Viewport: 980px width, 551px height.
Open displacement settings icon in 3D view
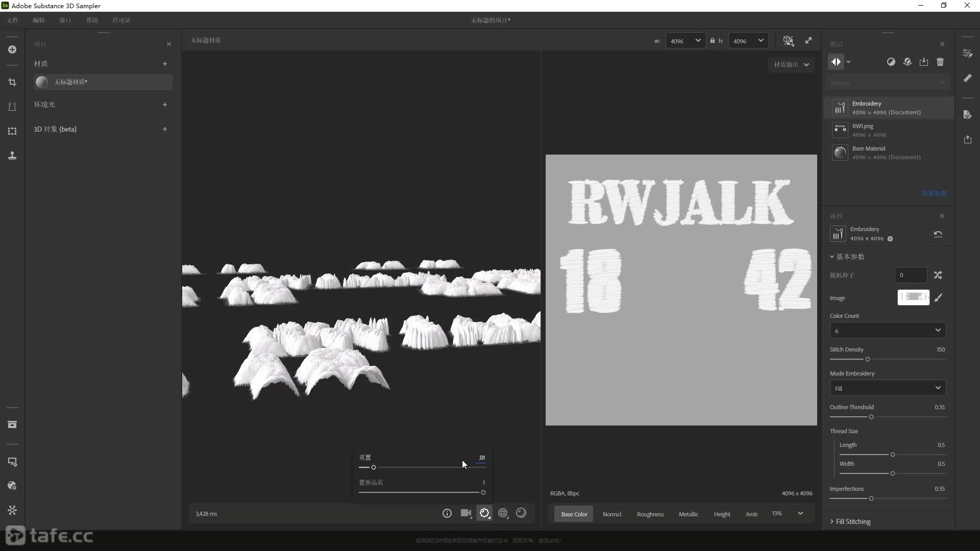click(484, 513)
